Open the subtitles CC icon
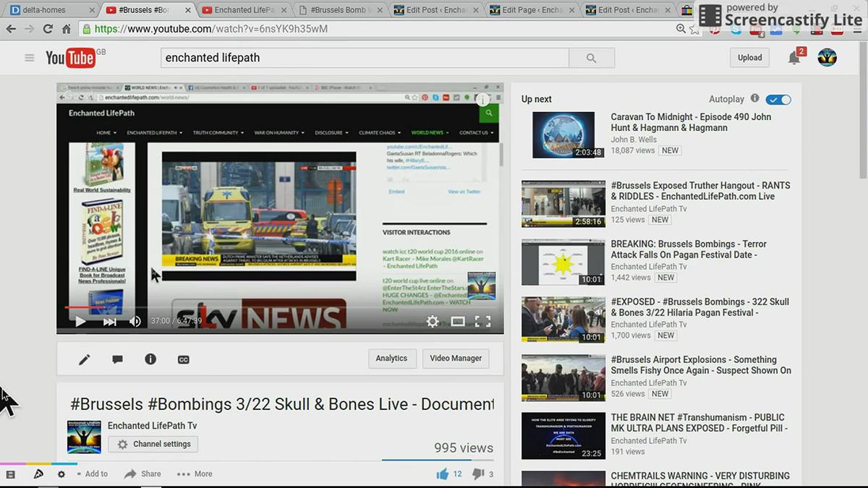This screenshot has width=868, height=488. click(184, 359)
